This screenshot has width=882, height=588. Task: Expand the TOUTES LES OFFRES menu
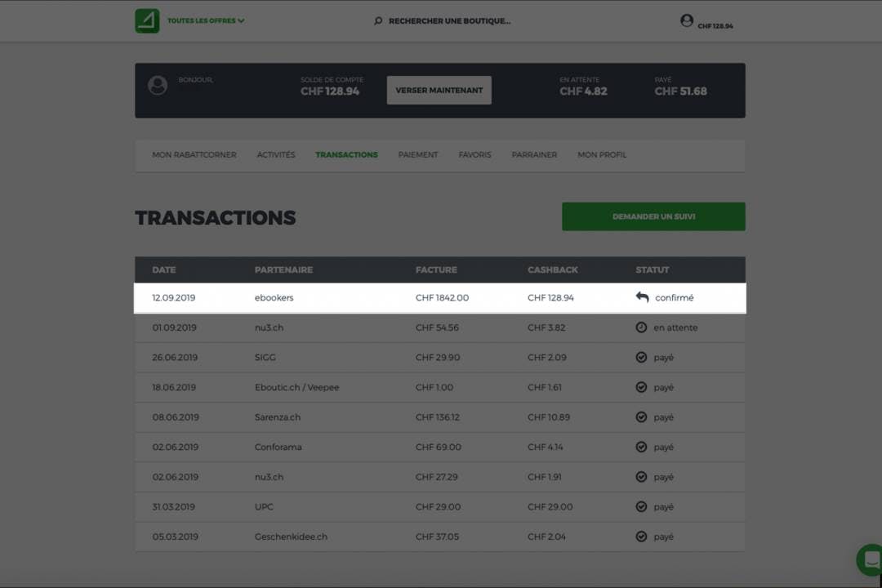click(x=200, y=20)
